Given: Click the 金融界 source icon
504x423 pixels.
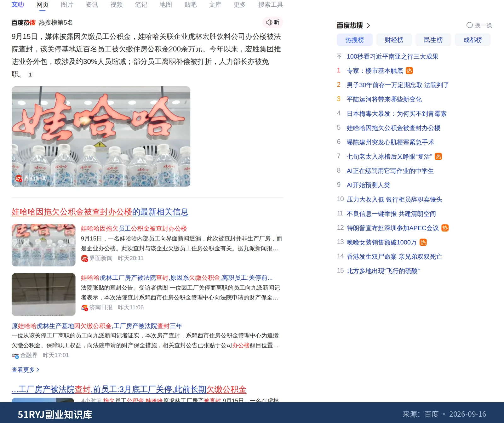Looking at the screenshot, I should 15,356.
